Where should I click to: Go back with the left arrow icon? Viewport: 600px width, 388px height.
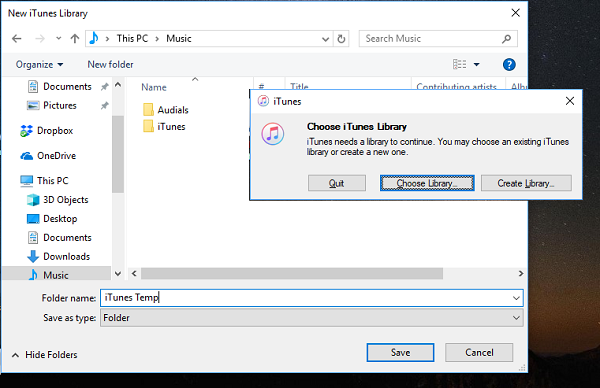(16, 39)
